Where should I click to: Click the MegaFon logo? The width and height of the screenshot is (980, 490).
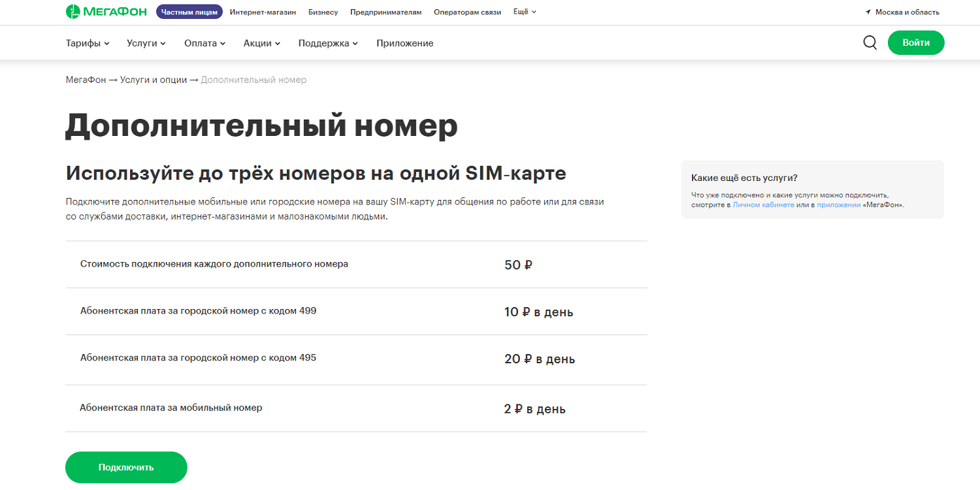(x=107, y=12)
